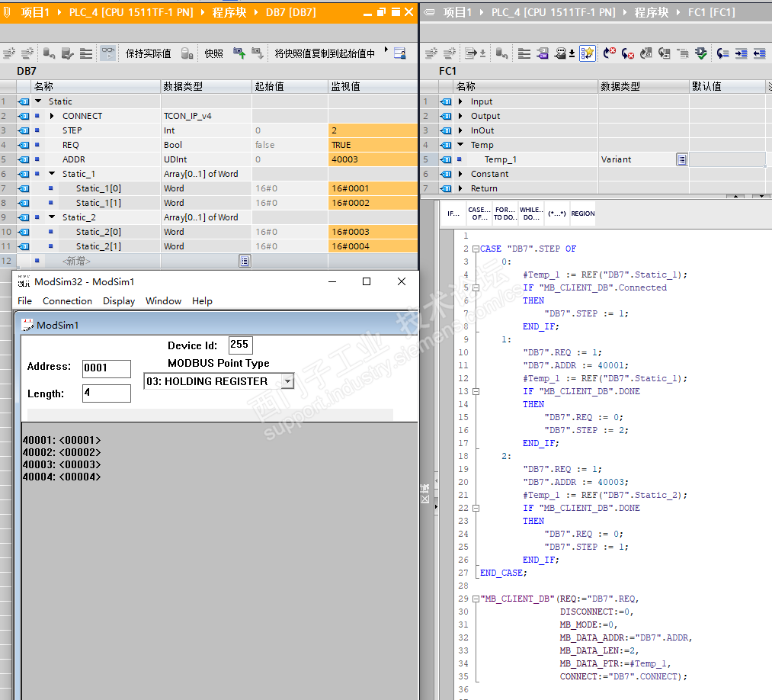
Task: Click the compile check icon in FC1 toolbar
Action: (x=700, y=53)
